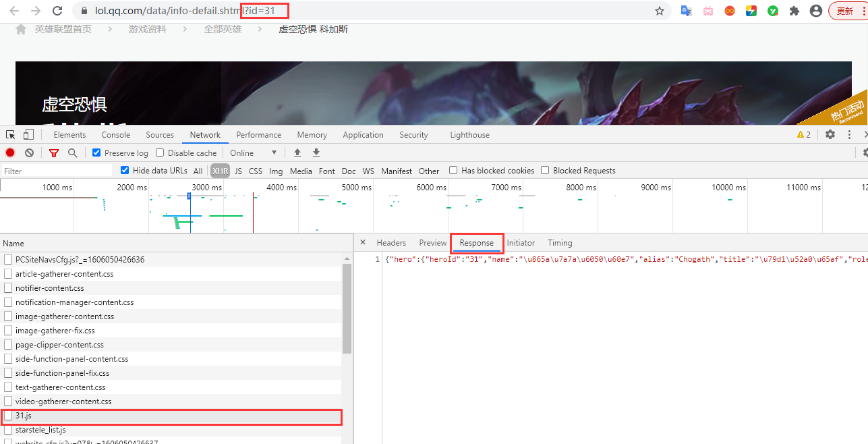Check Blocked Requests checkbox

point(545,170)
